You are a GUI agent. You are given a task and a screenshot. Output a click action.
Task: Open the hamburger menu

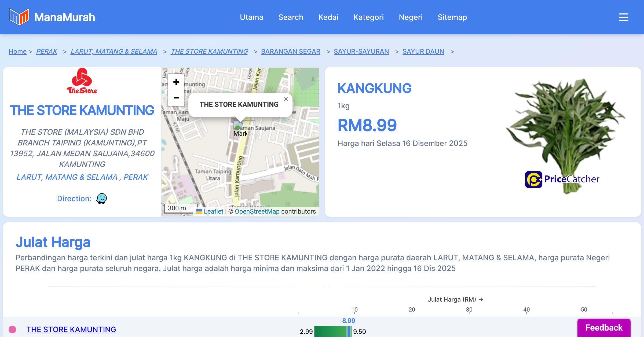click(x=623, y=17)
